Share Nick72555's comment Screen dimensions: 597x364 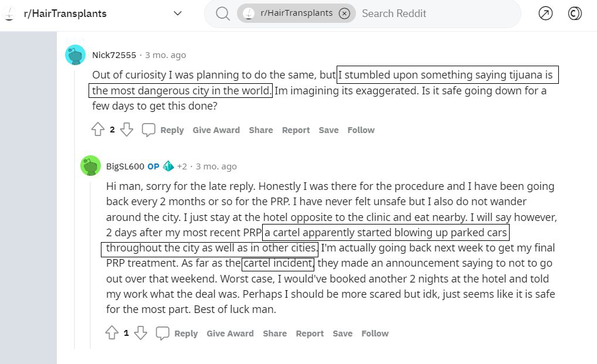260,130
